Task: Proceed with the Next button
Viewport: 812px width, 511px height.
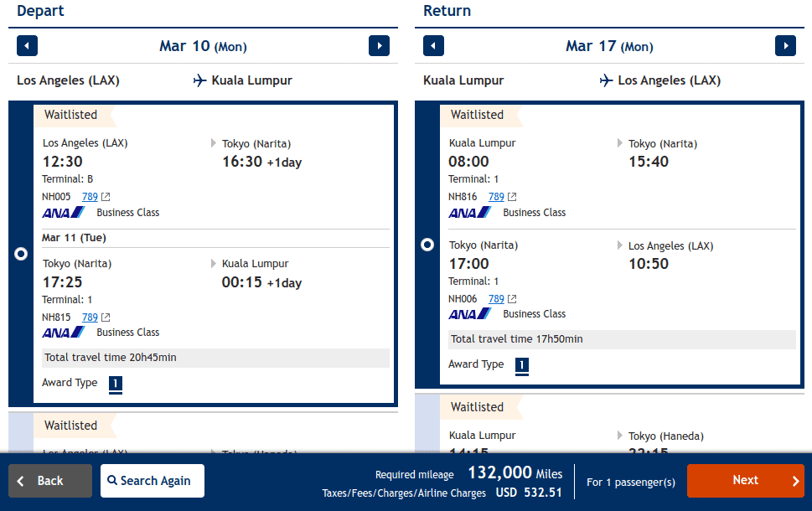Action: [x=745, y=481]
